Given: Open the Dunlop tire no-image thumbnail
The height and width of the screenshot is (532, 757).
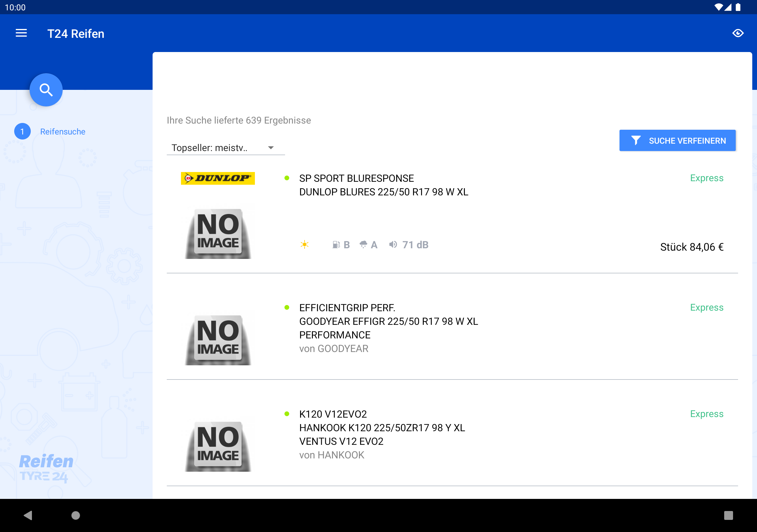Looking at the screenshot, I should pyautogui.click(x=218, y=233).
